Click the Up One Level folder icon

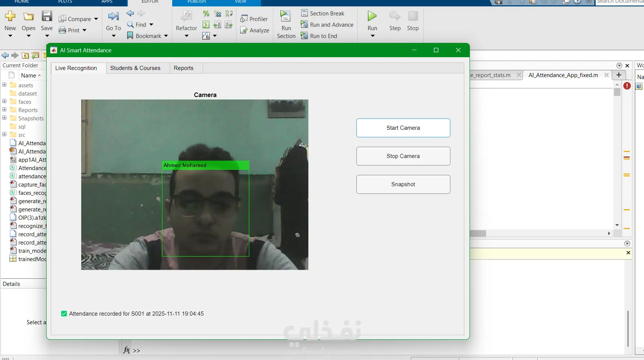coord(25,55)
